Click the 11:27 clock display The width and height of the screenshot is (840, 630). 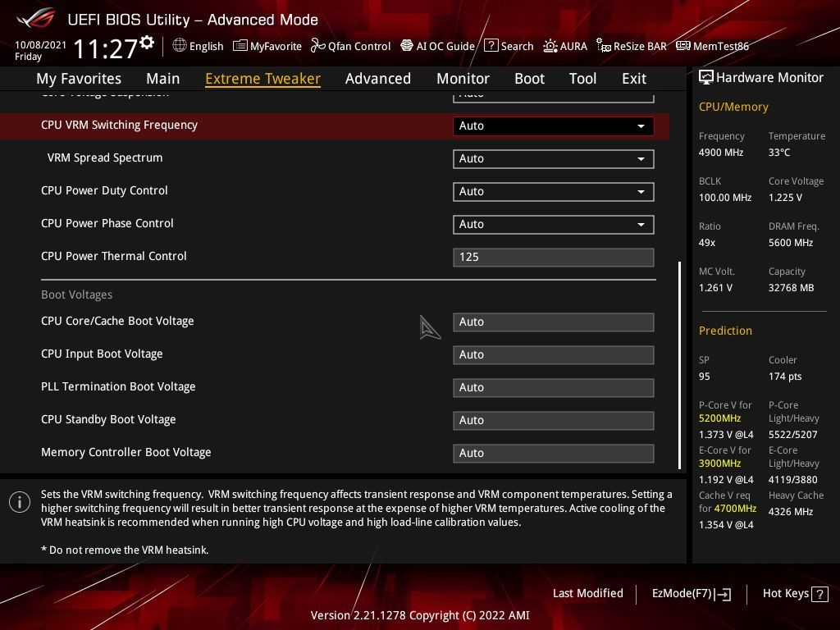click(x=105, y=48)
